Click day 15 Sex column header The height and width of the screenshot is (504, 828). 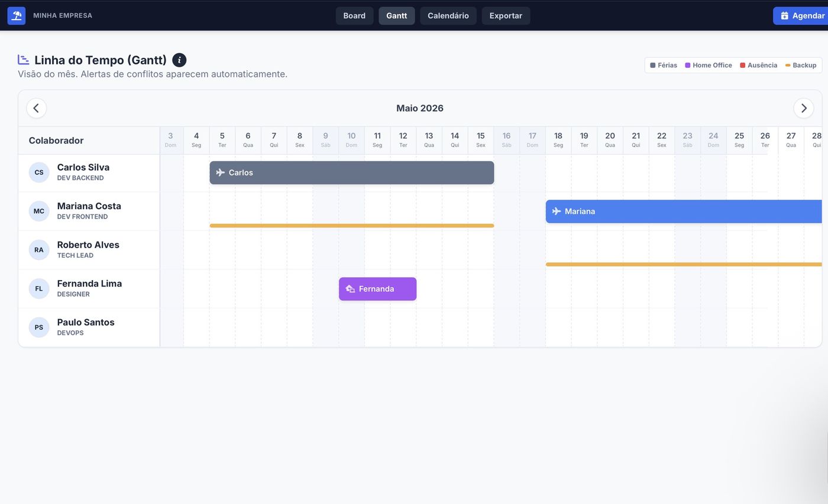click(481, 140)
